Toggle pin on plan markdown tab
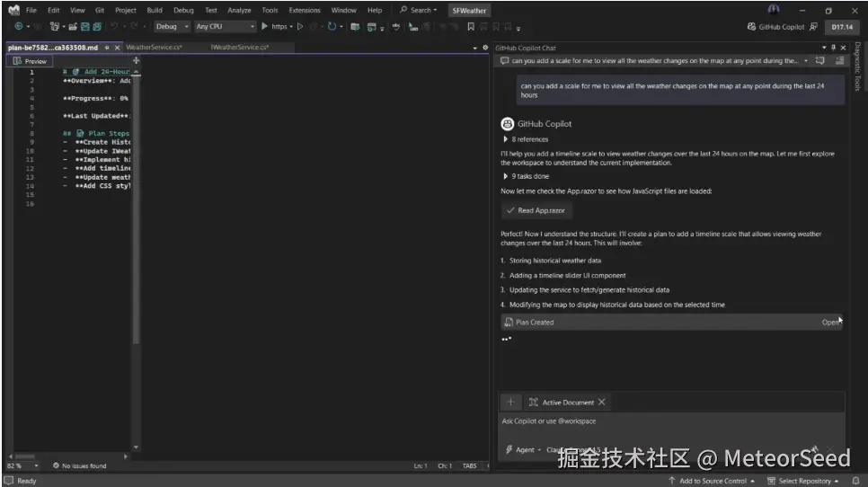 [107, 48]
